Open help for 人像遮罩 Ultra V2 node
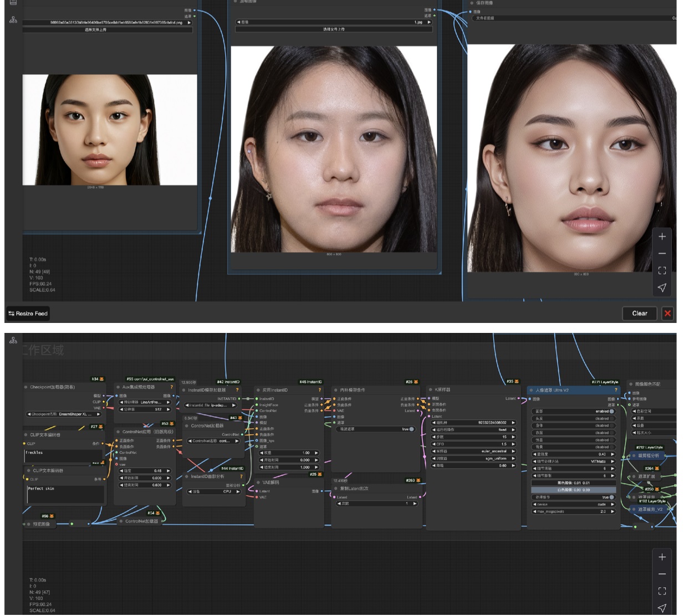 615,390
